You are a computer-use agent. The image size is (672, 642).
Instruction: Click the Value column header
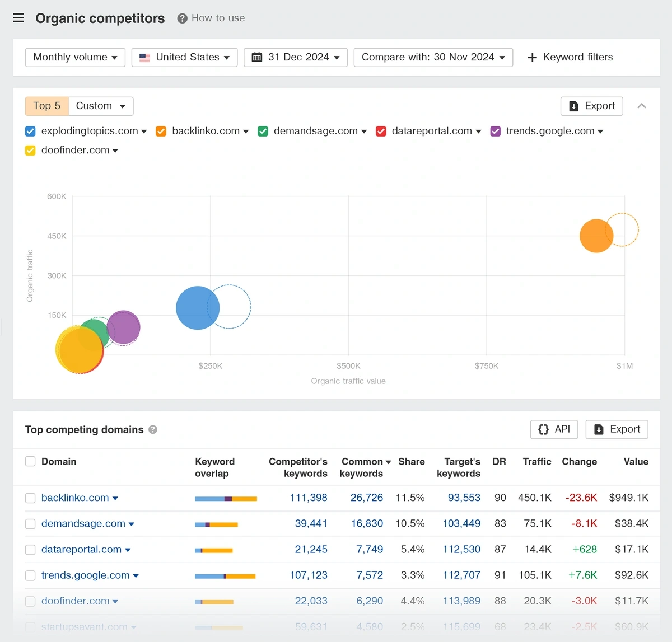(x=636, y=462)
